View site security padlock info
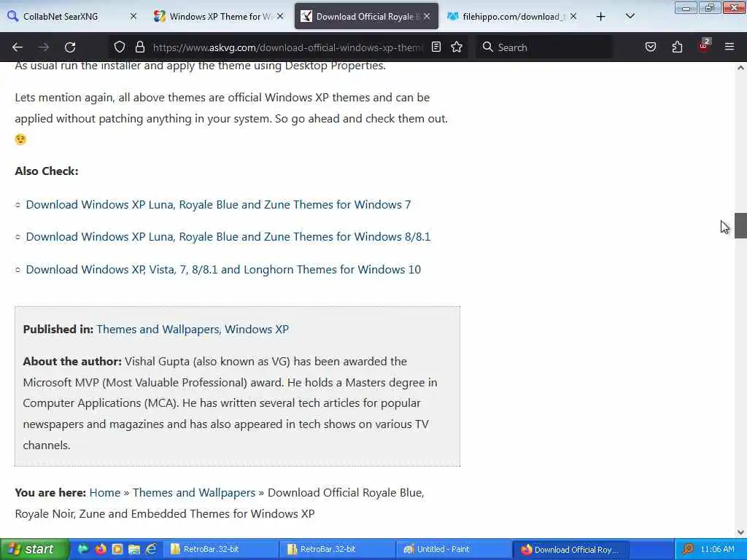 (139, 47)
